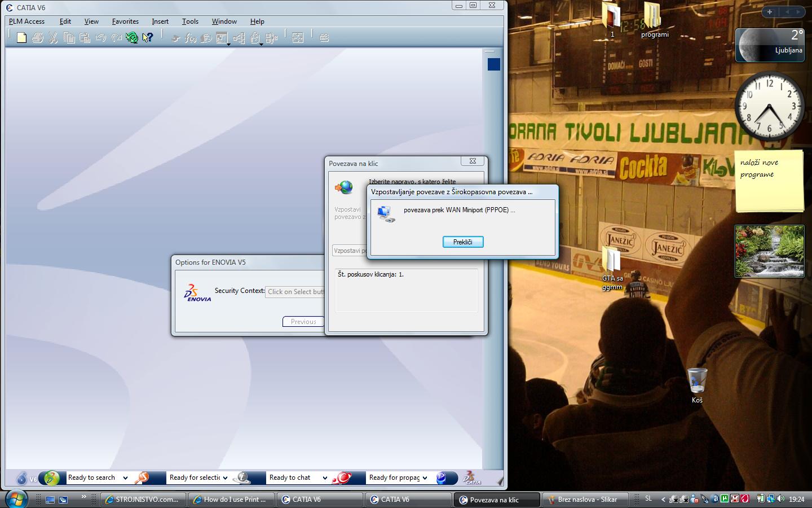This screenshot has height=508, width=812.
Task: Click the SL language indicator
Action: [648, 499]
